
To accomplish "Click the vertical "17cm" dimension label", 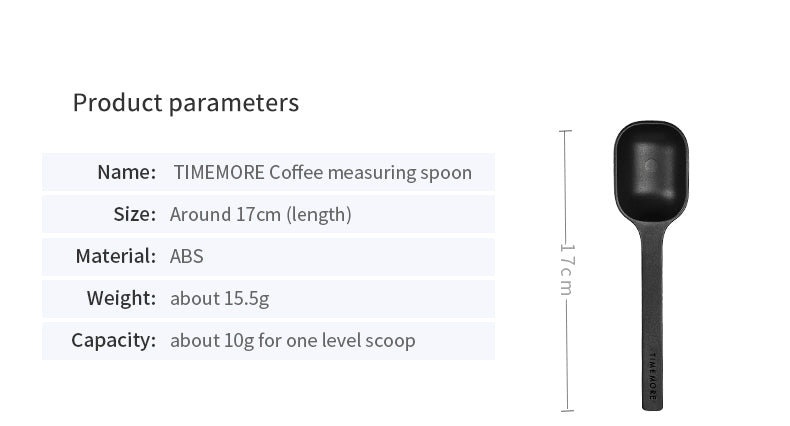I will pos(566,268).
